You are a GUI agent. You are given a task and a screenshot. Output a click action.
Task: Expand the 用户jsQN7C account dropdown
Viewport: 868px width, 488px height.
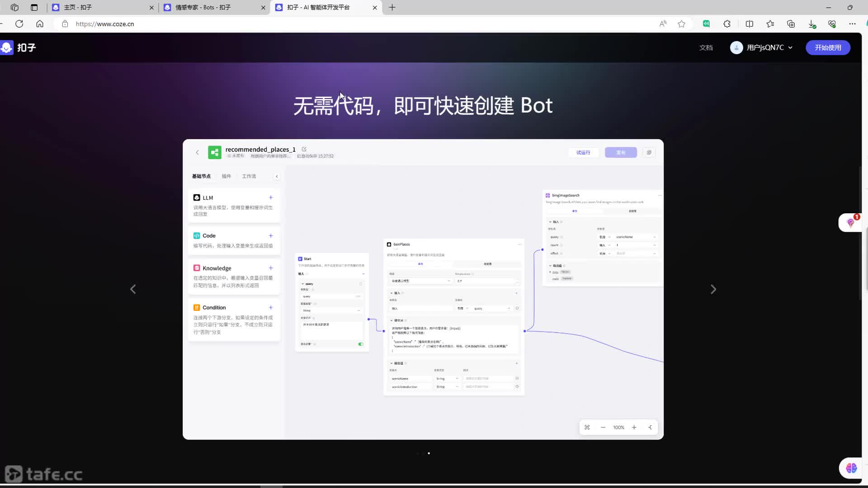(x=790, y=47)
